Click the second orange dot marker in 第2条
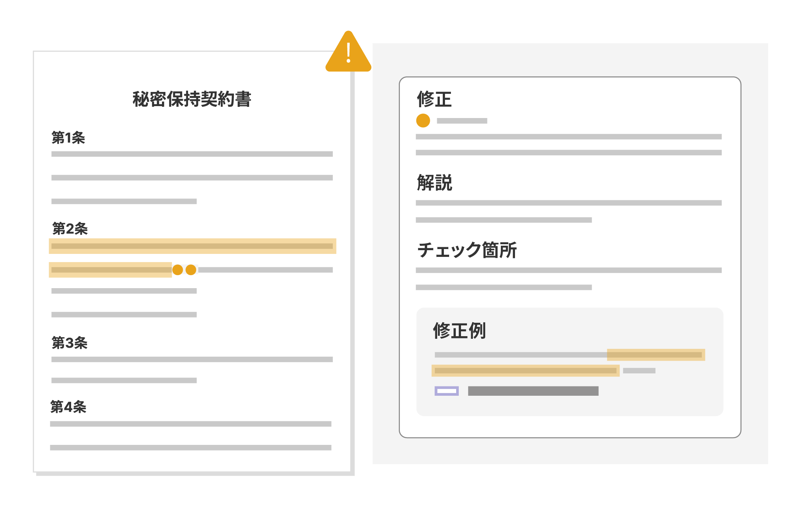 [191, 270]
